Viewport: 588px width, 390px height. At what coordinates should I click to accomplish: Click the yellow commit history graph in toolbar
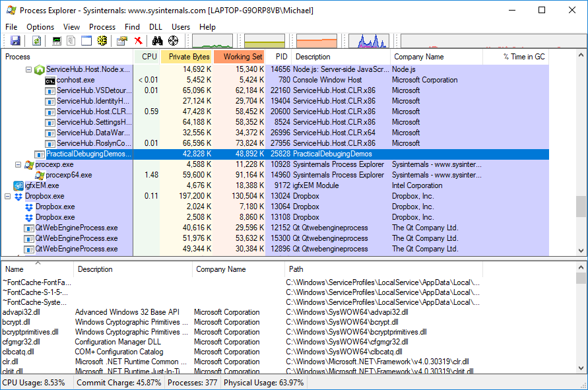click(265, 41)
